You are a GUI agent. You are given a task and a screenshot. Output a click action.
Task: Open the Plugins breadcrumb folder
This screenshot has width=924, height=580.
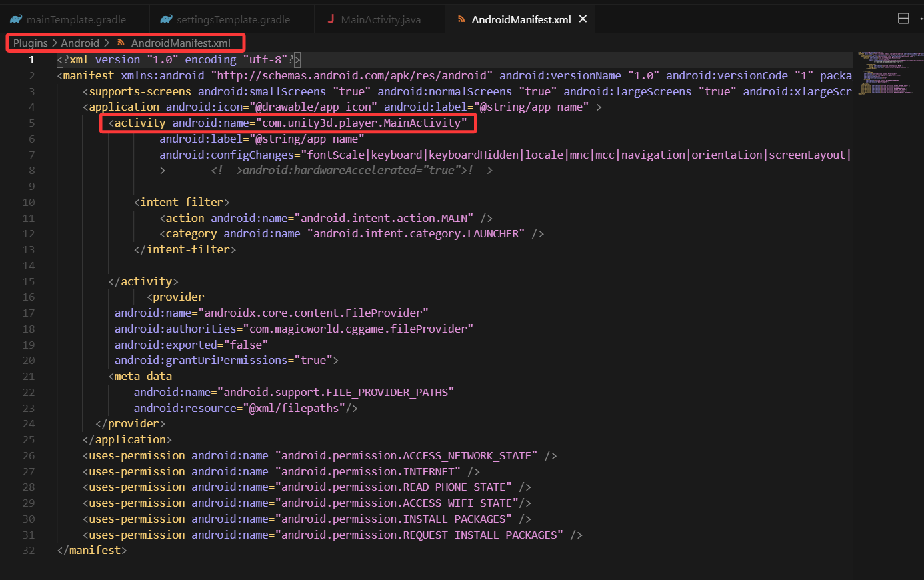(x=31, y=43)
